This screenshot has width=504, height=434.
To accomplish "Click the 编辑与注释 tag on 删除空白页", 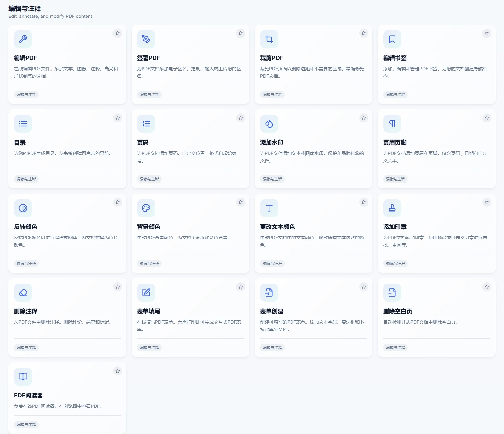I will (x=395, y=348).
